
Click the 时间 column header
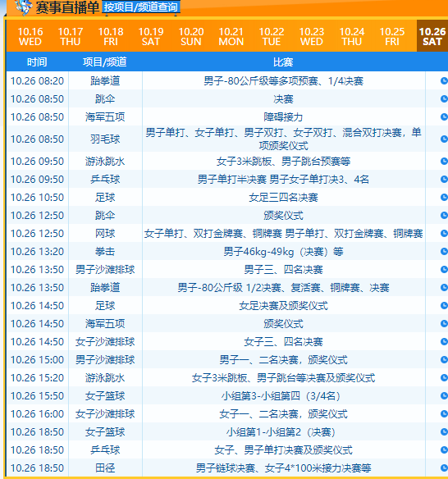pos(37,62)
